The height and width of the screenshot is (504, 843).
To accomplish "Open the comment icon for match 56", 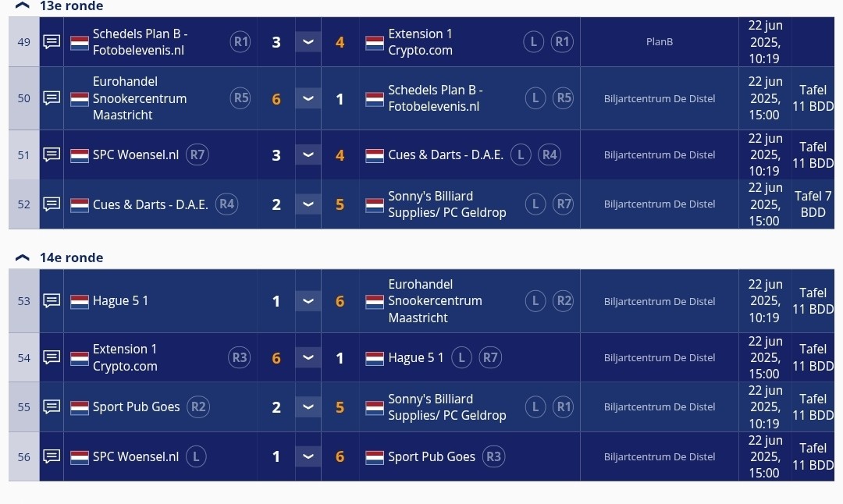I will [x=52, y=456].
